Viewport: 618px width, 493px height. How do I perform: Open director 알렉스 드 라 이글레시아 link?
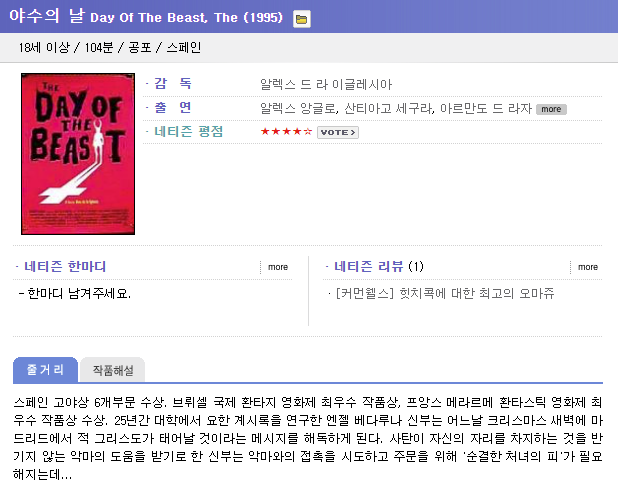coord(326,84)
